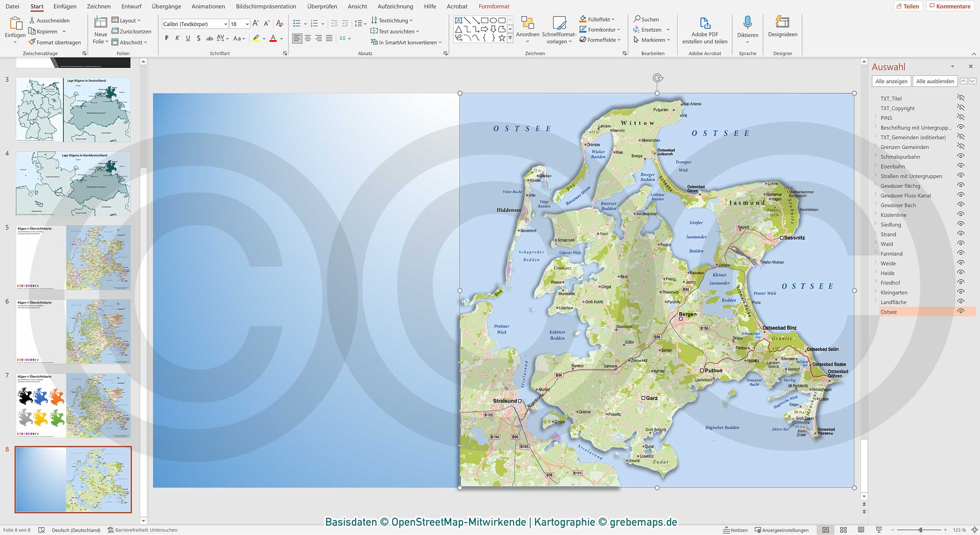Image resolution: width=980 pixels, height=535 pixels.
Task: Pick the red font color swatch
Action: pos(273,41)
